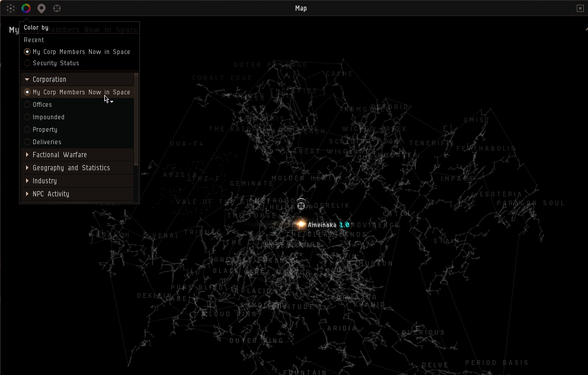Click the Map window title

click(301, 8)
